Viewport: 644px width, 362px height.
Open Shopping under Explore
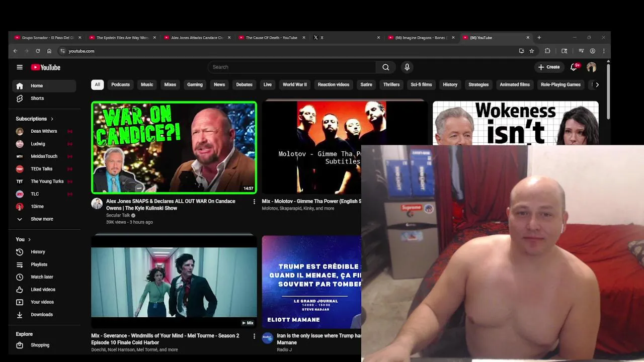tap(44, 345)
